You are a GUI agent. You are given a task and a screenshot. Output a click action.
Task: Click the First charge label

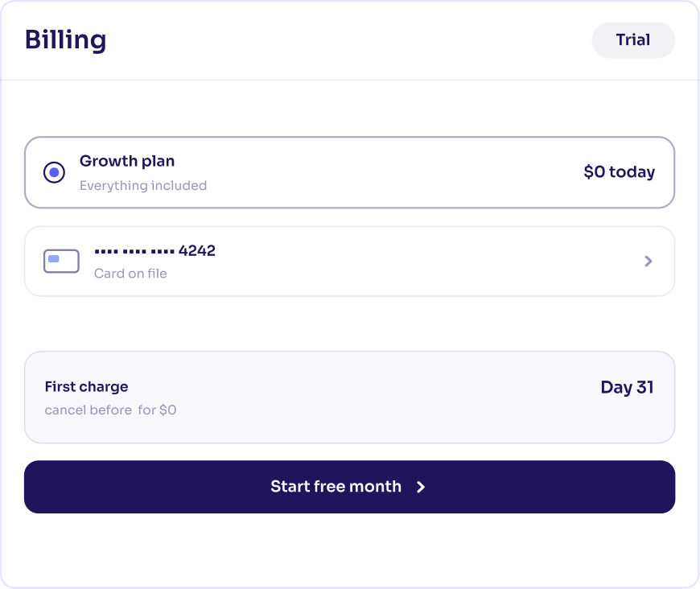coord(87,387)
